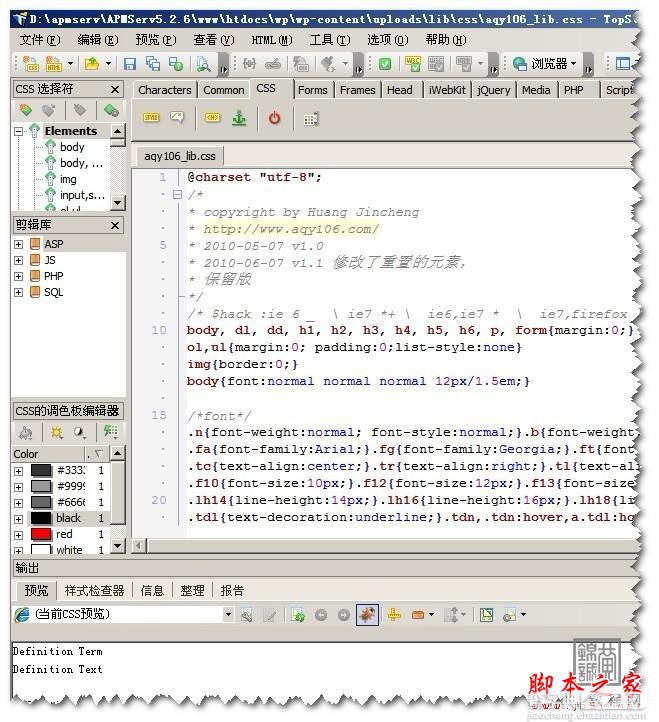This screenshot has height=722, width=659.
Task: Switch to the iWebKit tab
Action: (x=447, y=90)
